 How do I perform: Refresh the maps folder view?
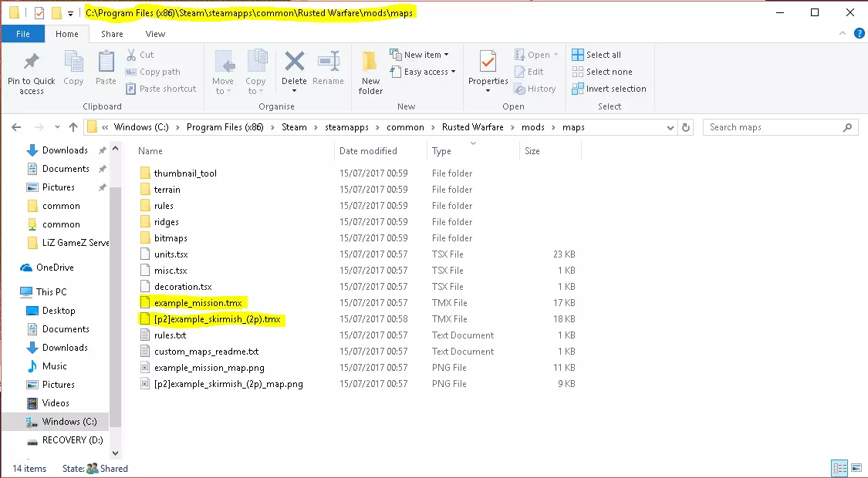[687, 127]
